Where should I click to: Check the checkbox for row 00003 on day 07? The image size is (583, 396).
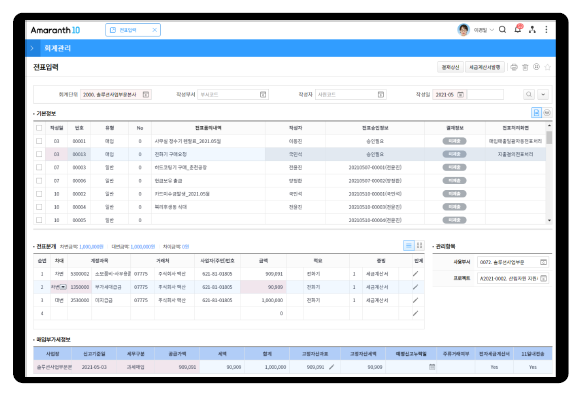click(x=39, y=167)
